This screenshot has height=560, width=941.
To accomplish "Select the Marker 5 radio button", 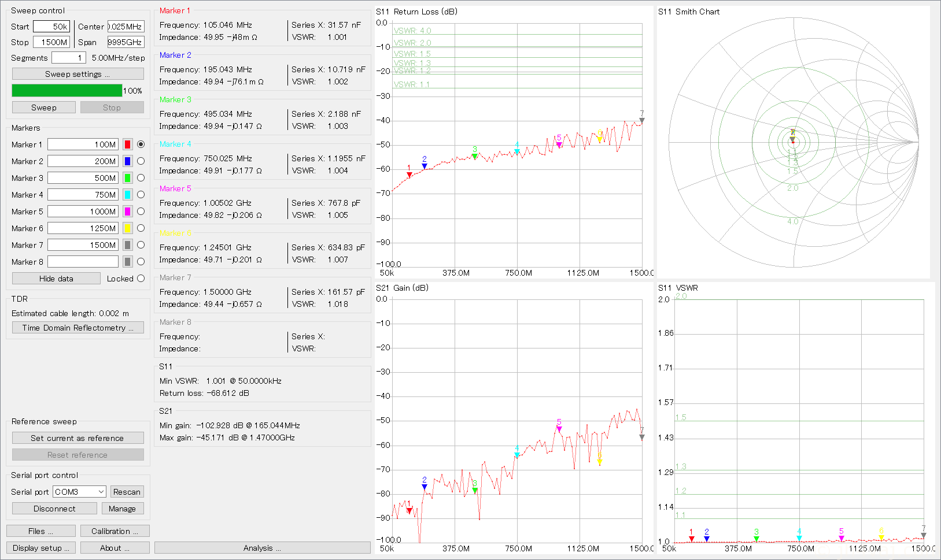I will (141, 212).
